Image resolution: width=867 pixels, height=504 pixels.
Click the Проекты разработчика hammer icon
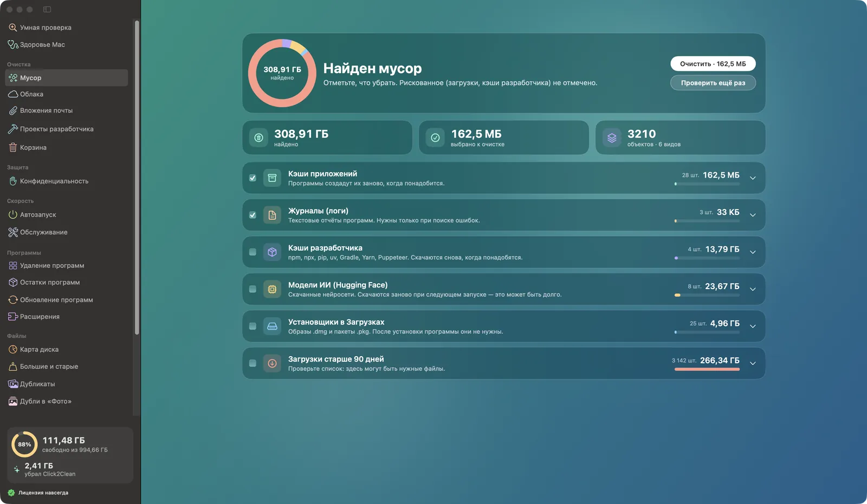pos(13,129)
